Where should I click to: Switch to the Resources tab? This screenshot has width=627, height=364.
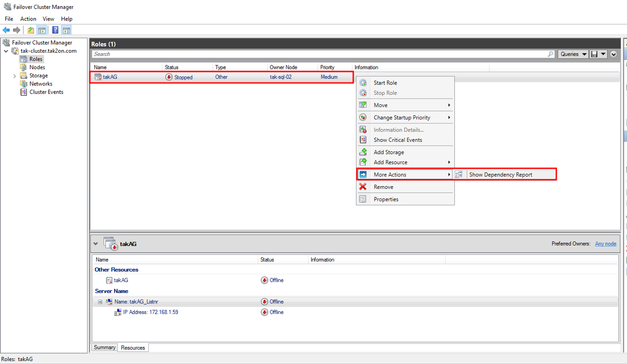(133, 348)
